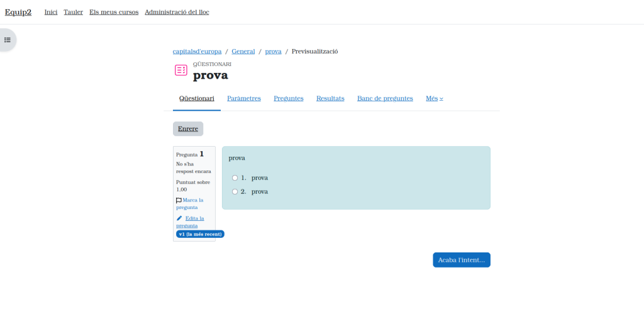Click the quiz activity icon beside prova

[180, 71]
